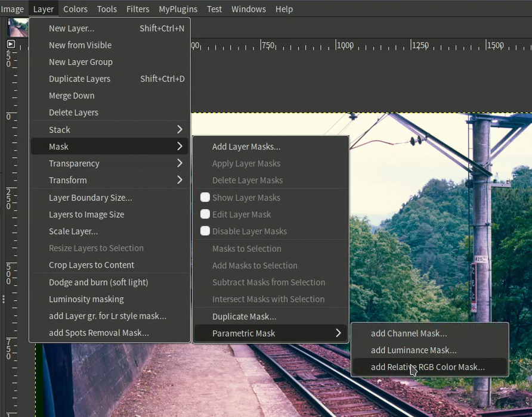Toggle the Edit Layer Mask checkbox

coord(205,214)
